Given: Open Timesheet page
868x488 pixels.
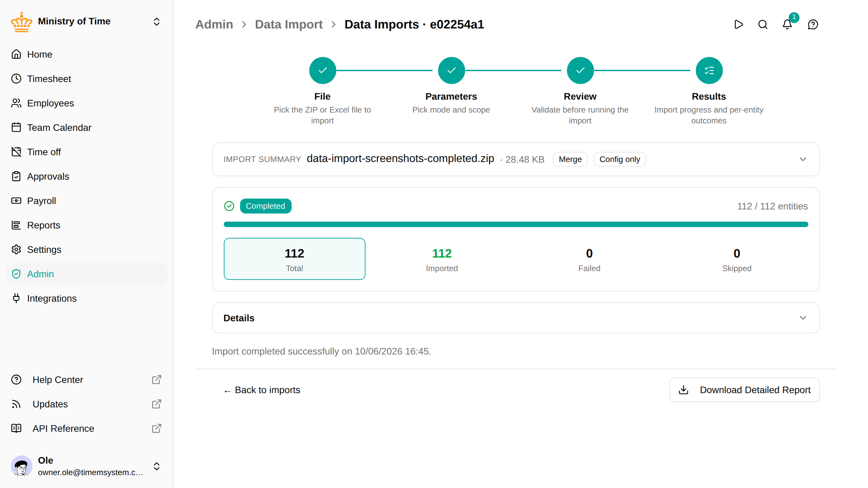Looking at the screenshot, I should (x=86, y=79).
